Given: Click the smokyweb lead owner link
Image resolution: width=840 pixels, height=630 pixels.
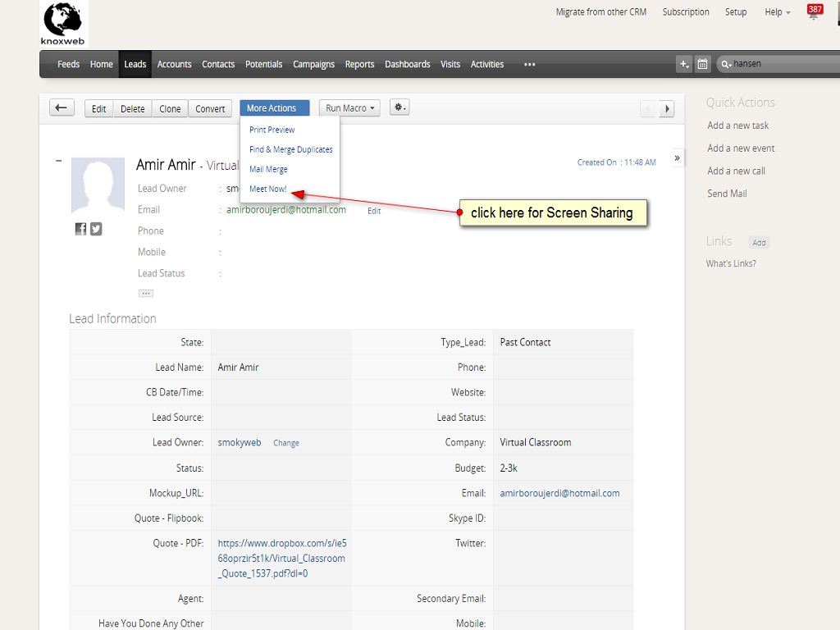Looking at the screenshot, I should pyautogui.click(x=239, y=442).
